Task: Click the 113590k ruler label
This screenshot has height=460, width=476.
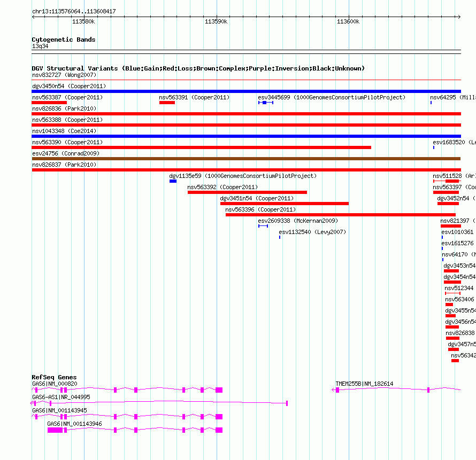Action: pyautogui.click(x=216, y=21)
